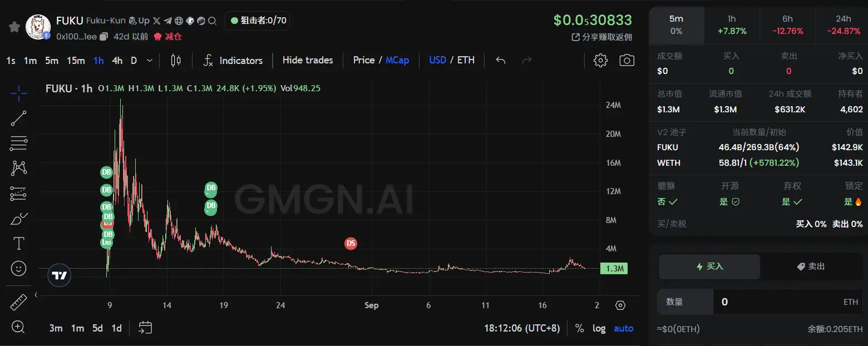Viewport: 868px width, 346px height.
Task: Select the 4h timeframe
Action: (x=117, y=61)
